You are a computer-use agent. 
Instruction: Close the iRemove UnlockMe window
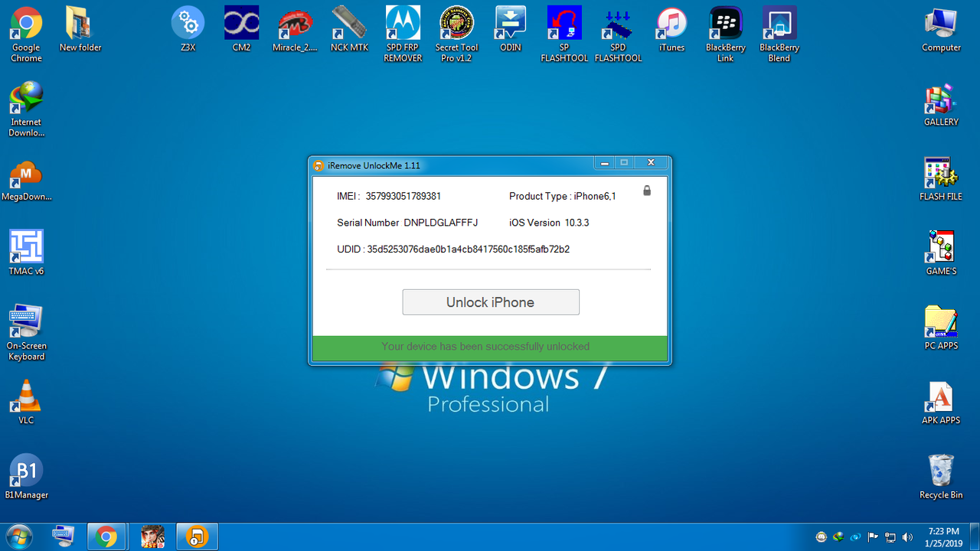(651, 163)
